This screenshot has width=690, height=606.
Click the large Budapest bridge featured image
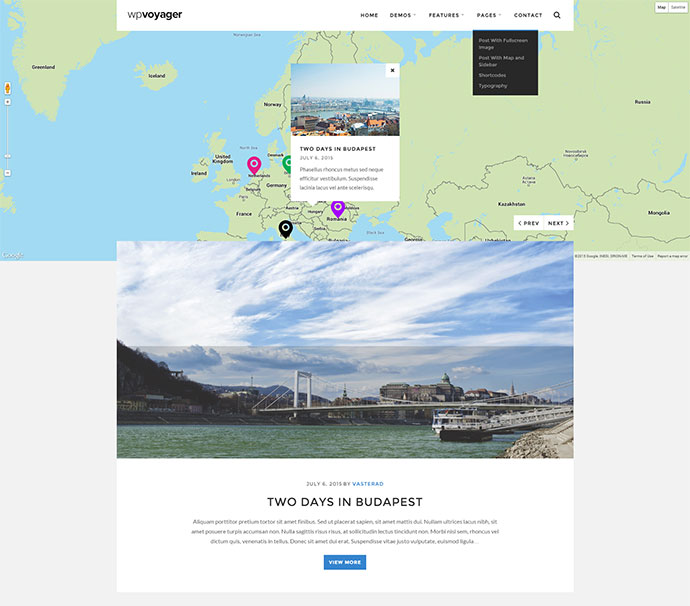pyautogui.click(x=345, y=349)
